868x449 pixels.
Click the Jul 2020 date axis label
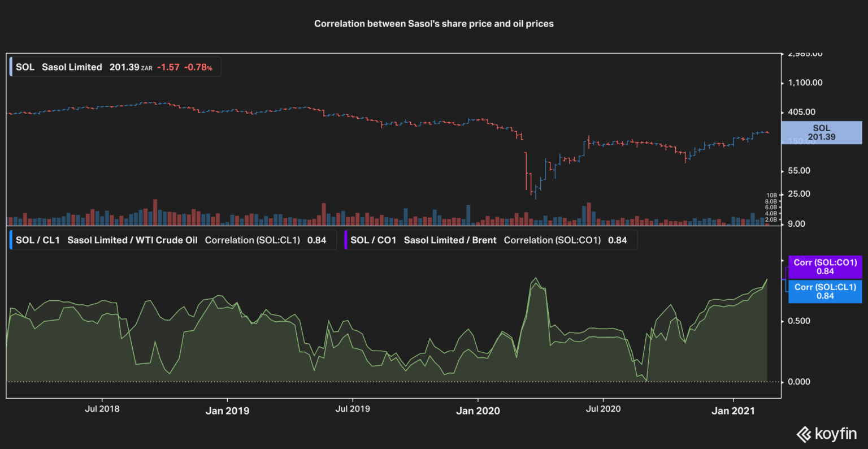[x=603, y=408]
